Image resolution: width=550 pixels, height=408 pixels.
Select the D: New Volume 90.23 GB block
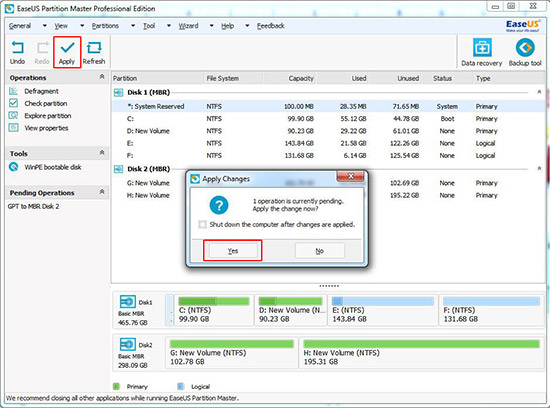point(290,310)
